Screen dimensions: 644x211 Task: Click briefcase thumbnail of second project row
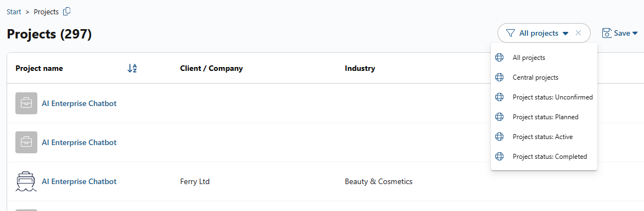pos(26,142)
